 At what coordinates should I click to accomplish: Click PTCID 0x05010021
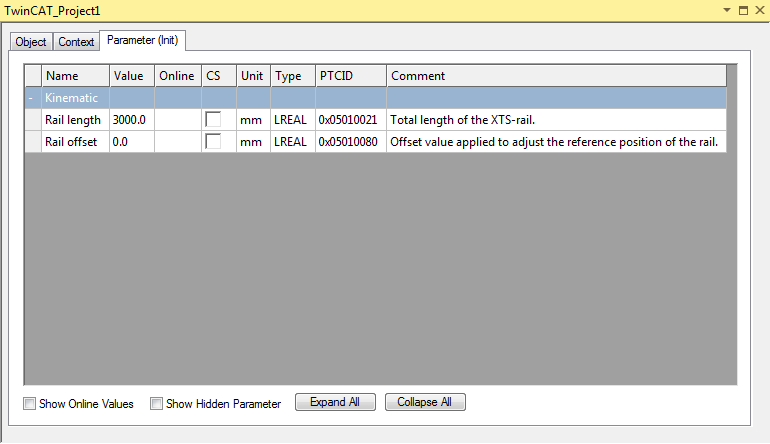click(x=351, y=120)
